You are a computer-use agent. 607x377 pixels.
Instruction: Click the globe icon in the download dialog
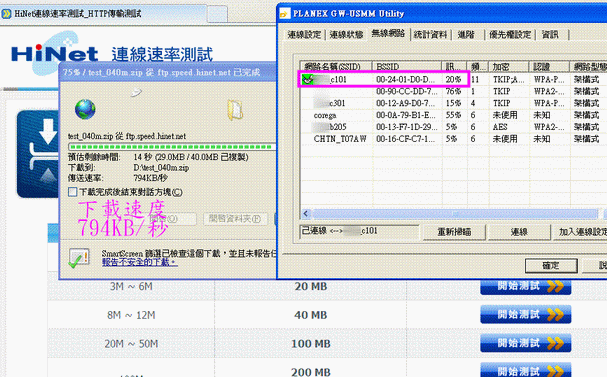pos(85,109)
